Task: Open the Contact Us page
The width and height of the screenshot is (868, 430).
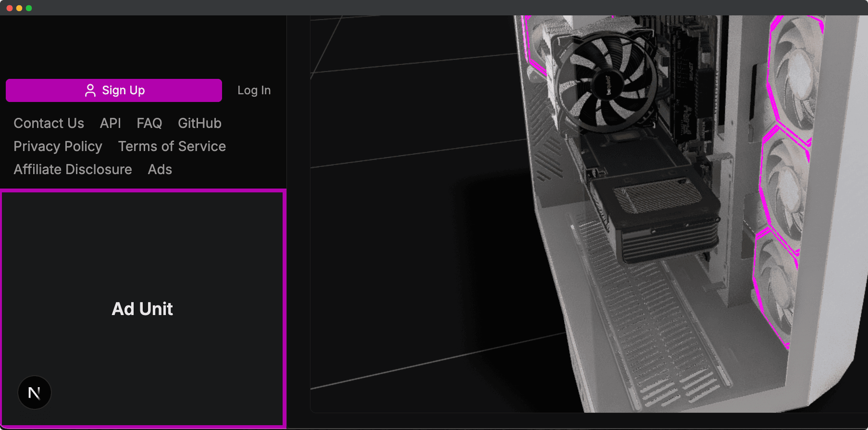Action: (49, 123)
